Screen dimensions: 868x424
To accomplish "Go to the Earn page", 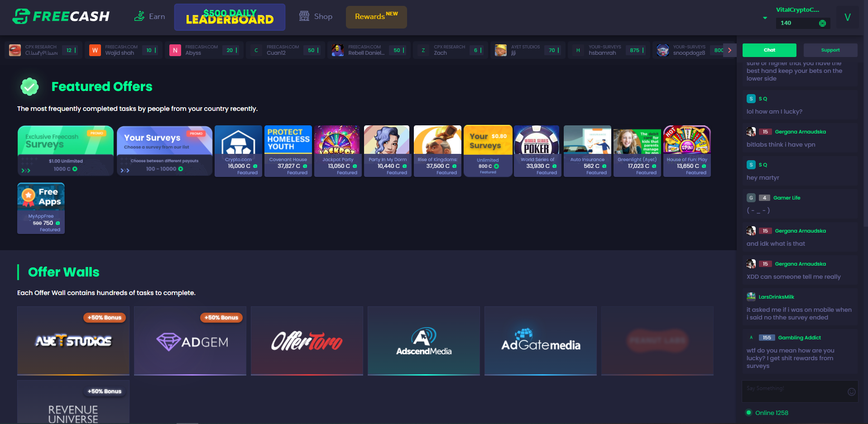I will click(x=149, y=16).
